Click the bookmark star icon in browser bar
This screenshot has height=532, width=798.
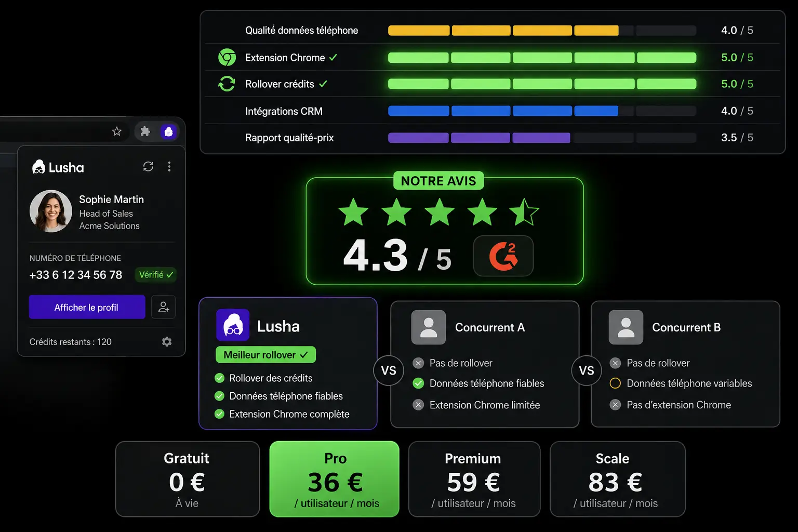117,131
